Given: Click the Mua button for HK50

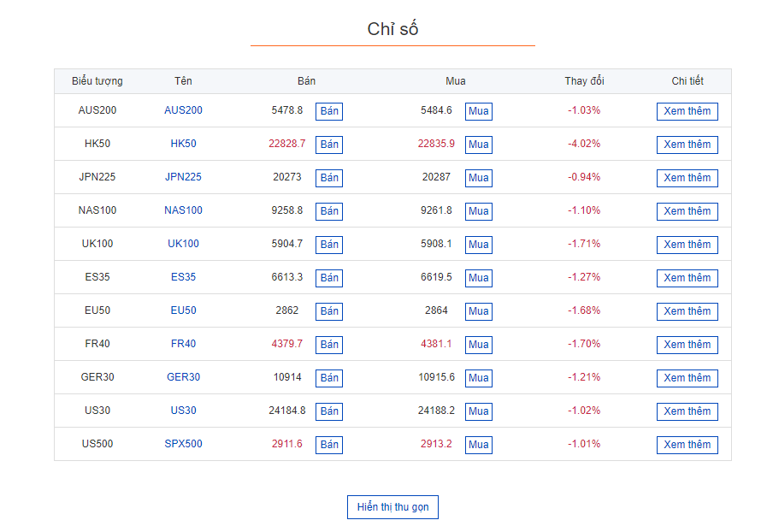Looking at the screenshot, I should click(x=479, y=145).
